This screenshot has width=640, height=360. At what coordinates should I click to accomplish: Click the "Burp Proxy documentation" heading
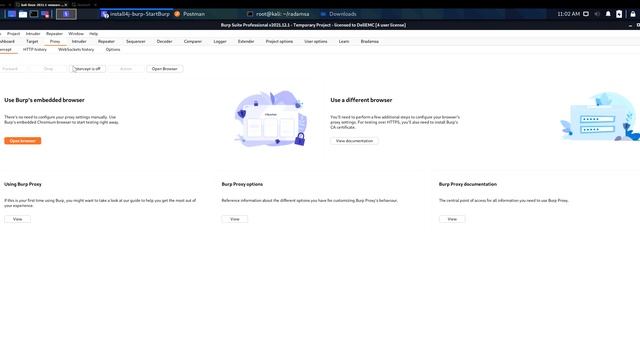(x=468, y=184)
